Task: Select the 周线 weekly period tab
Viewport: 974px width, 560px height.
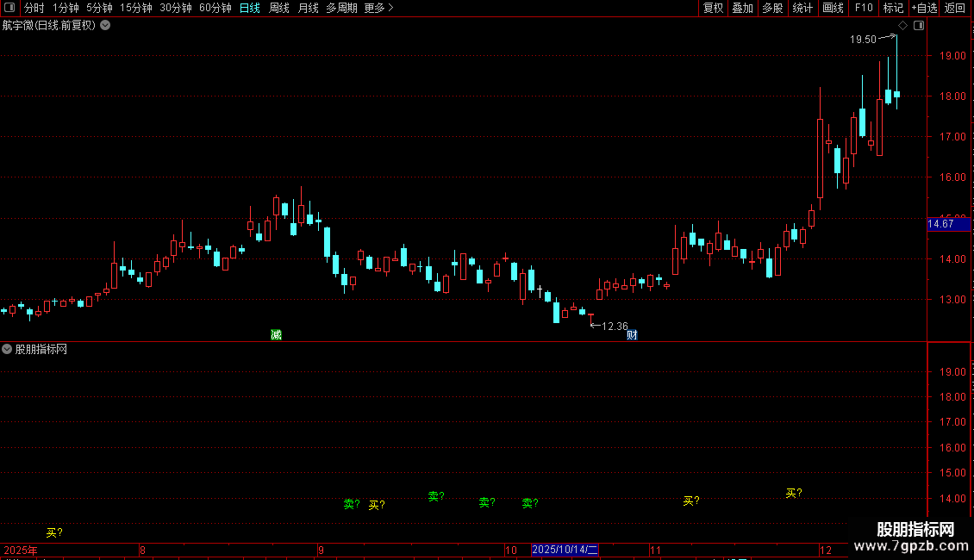Action: 279,8
